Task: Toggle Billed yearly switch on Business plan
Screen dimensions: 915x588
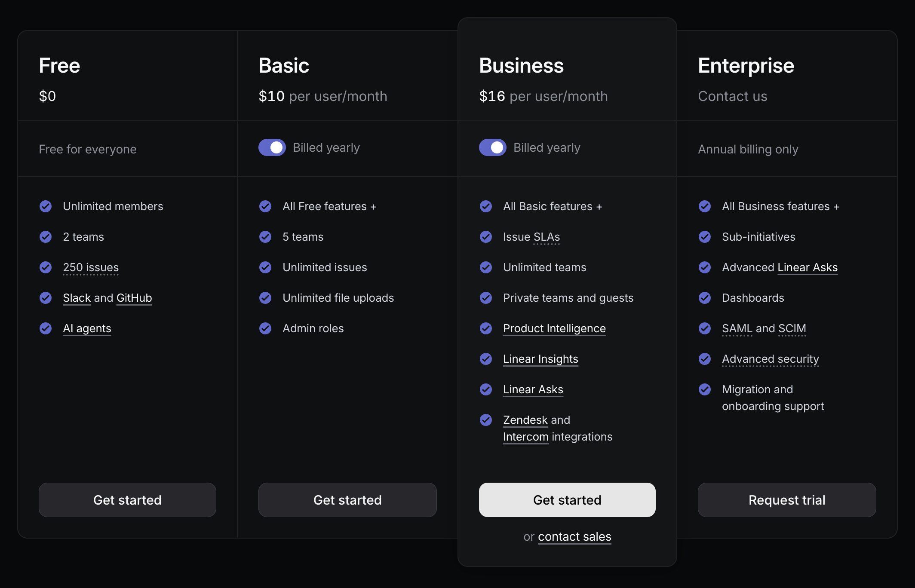Action: [x=493, y=147]
